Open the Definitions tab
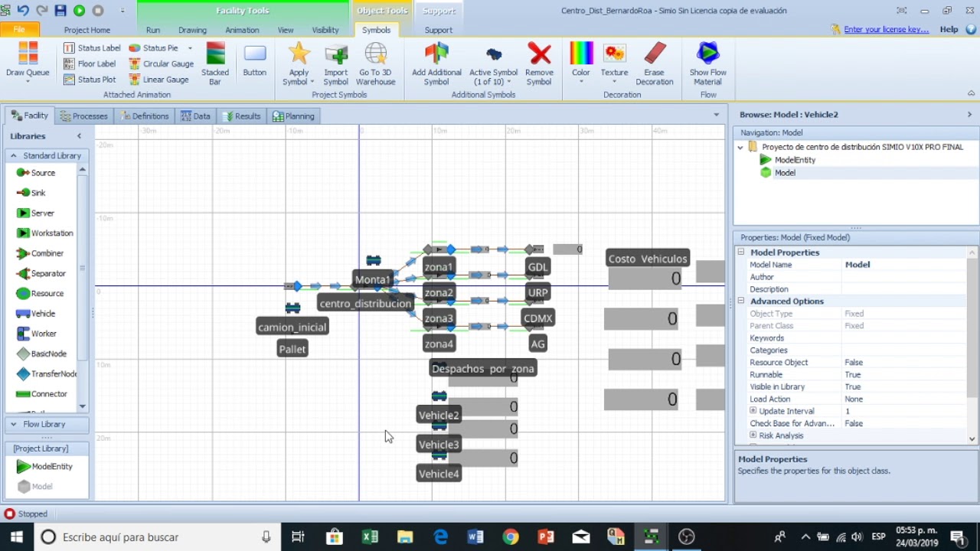This screenshot has height=551, width=980. (x=144, y=116)
